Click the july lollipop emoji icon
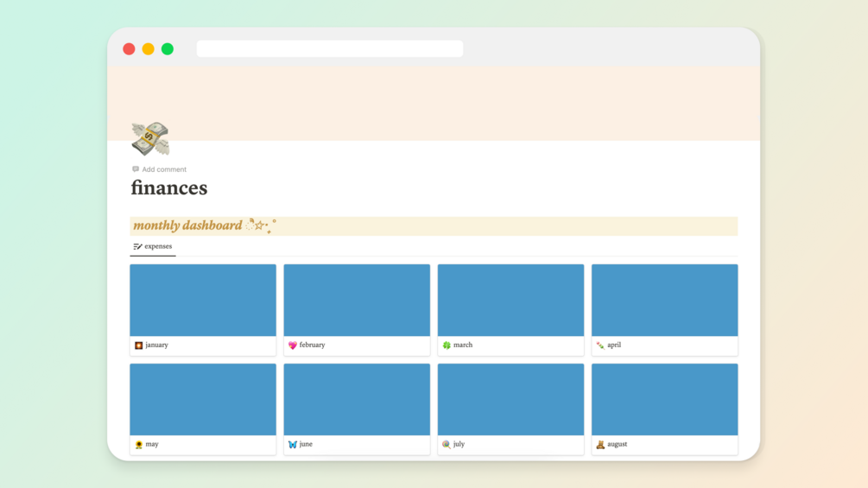 click(447, 444)
